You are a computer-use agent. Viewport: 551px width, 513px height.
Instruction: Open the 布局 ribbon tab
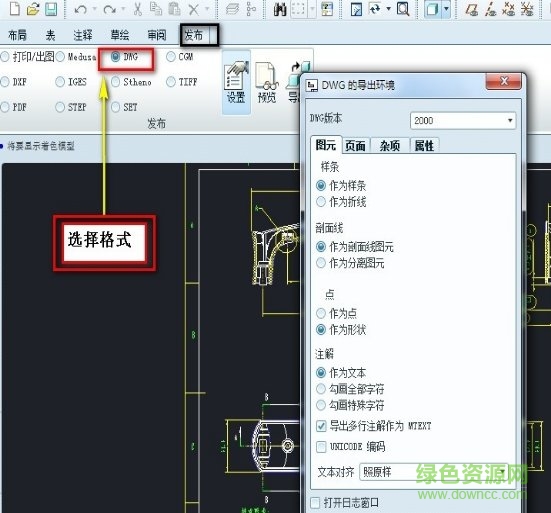coord(17,35)
